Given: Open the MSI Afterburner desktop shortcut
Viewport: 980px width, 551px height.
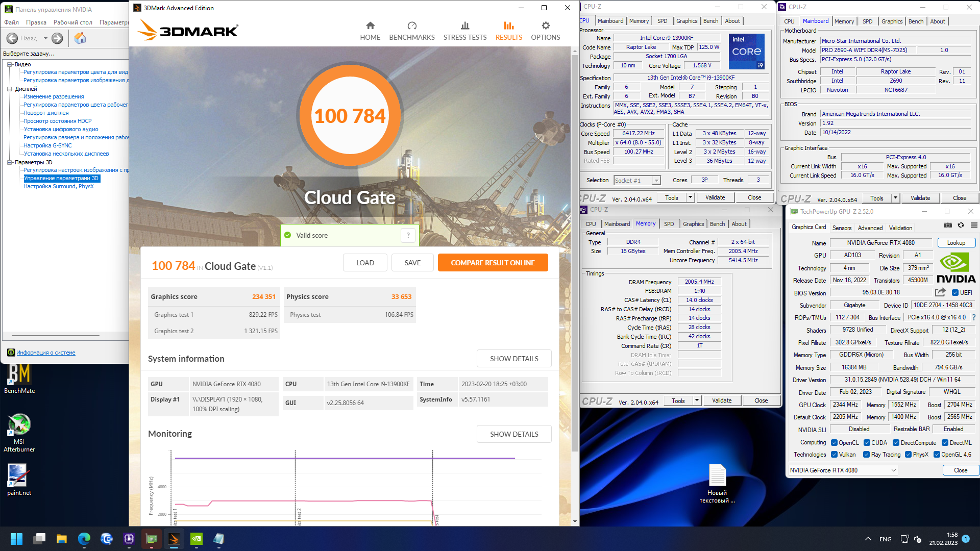Looking at the screenshot, I should [19, 433].
